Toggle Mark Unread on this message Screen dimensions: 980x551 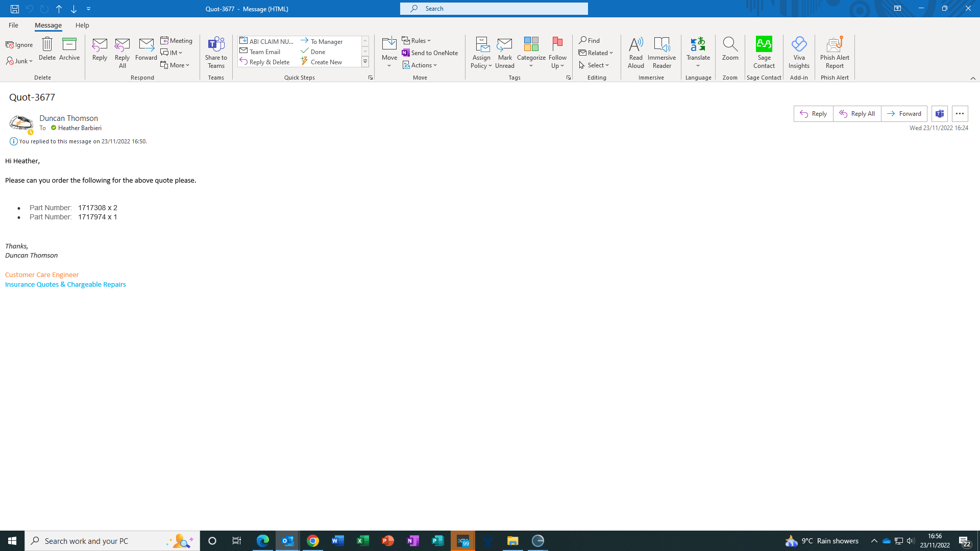[x=504, y=45]
